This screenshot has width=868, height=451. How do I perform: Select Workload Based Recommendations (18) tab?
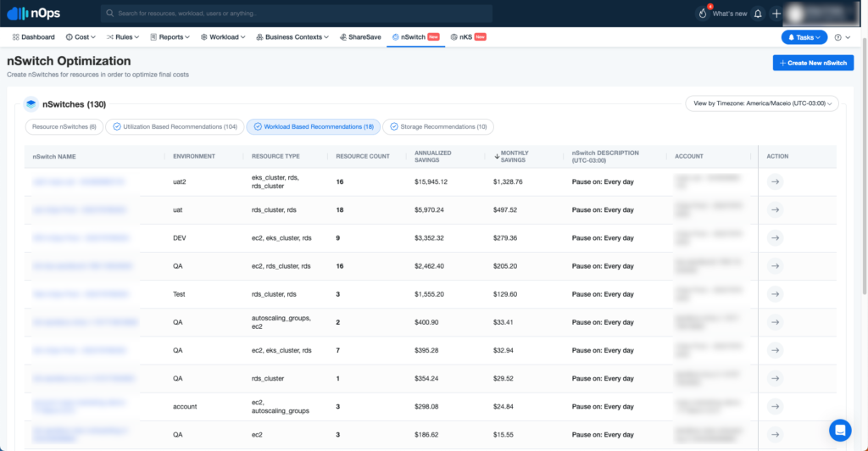tap(314, 126)
